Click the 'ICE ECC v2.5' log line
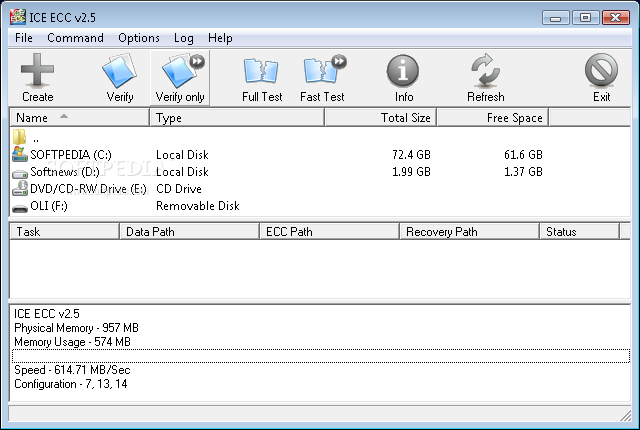 (47, 313)
